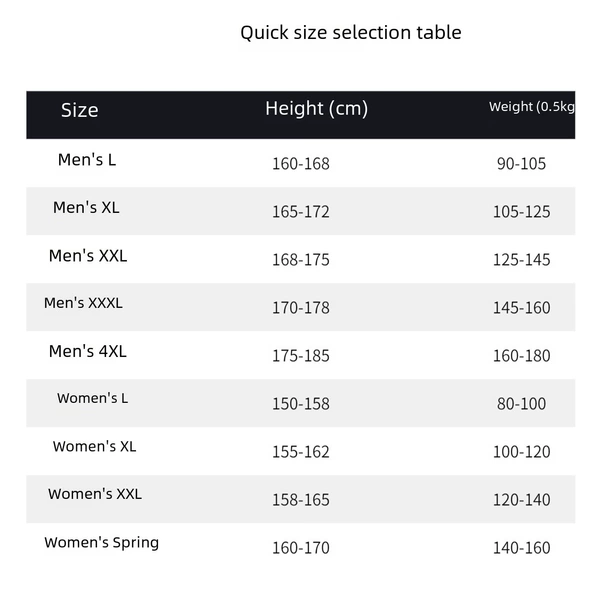
Task: Select the Size column header
Action: 80,111
